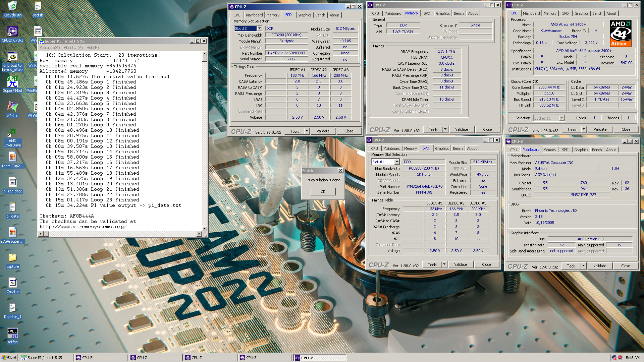Open Tools dropdown arrow in Memory window
644x362 pixels.
click(445, 129)
